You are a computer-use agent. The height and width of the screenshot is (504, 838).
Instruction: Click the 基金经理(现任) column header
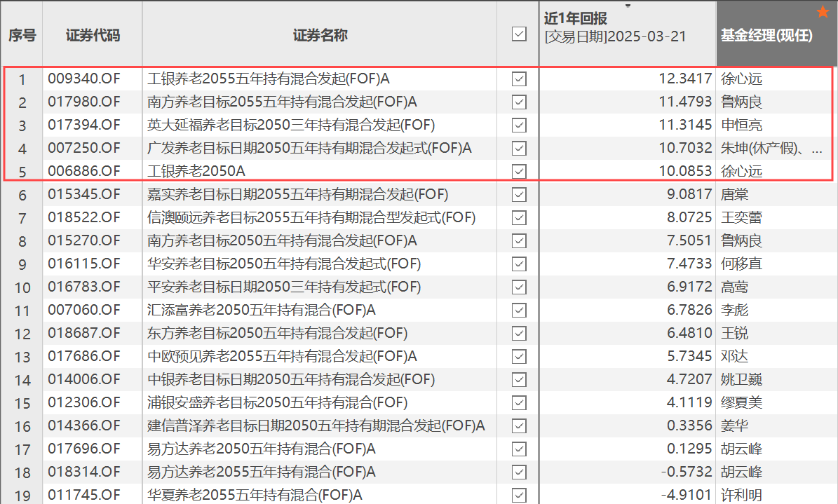766,35
